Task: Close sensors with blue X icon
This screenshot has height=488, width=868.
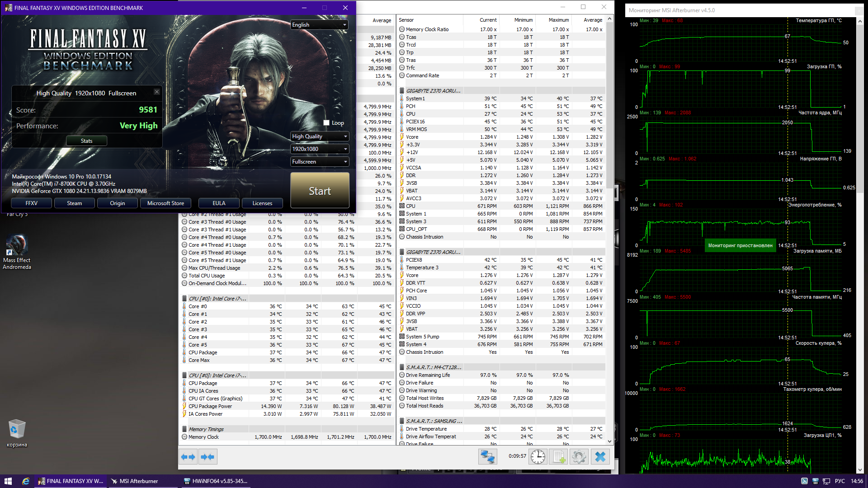Action: click(x=600, y=457)
